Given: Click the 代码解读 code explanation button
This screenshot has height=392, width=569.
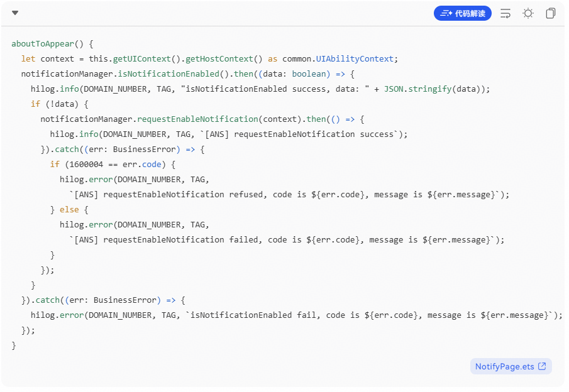Looking at the screenshot, I should click(x=462, y=13).
